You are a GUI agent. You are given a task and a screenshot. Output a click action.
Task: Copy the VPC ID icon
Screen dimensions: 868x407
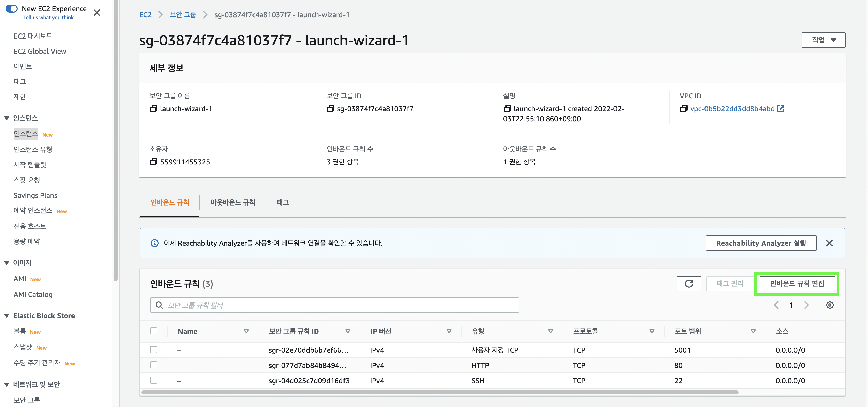(x=683, y=109)
